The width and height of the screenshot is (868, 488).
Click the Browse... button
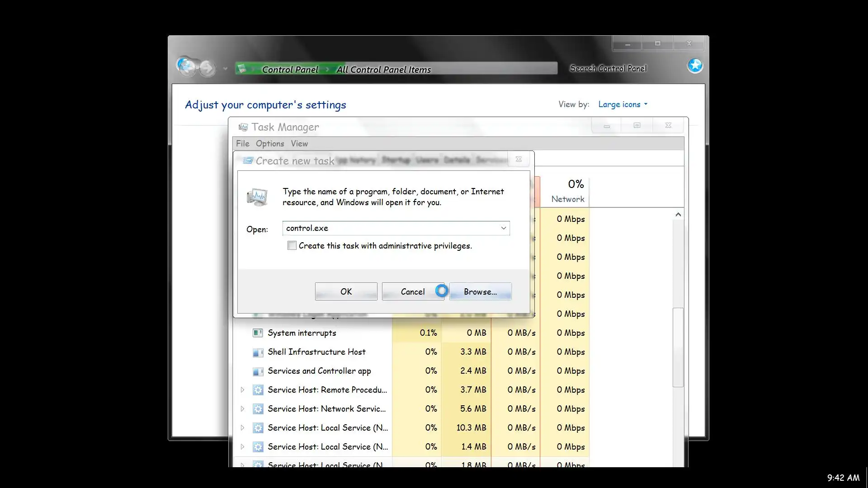tap(480, 292)
